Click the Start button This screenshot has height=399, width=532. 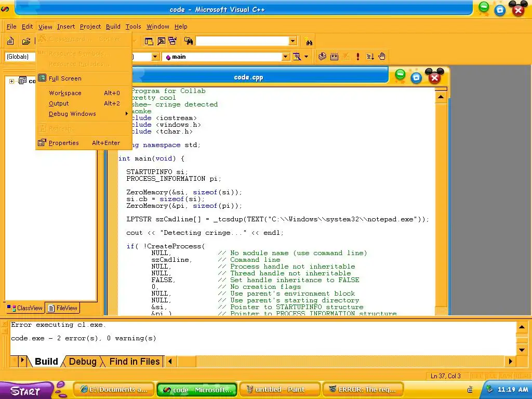click(x=25, y=391)
